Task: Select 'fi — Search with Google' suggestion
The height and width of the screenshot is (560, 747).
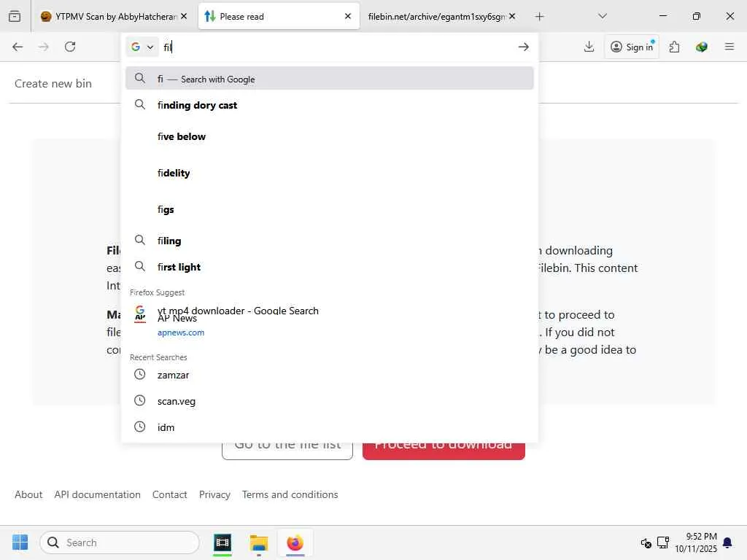Action: coord(329,79)
